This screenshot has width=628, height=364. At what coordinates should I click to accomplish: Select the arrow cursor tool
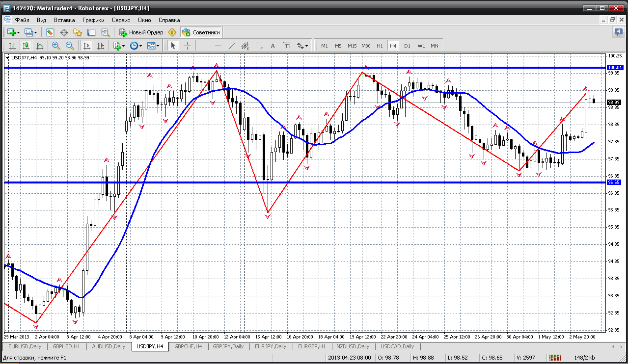coord(173,46)
